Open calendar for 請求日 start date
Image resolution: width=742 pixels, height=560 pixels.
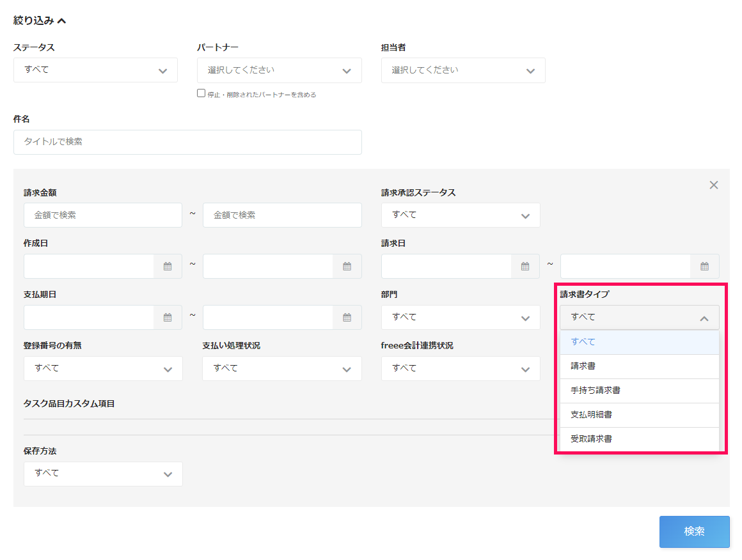click(525, 267)
